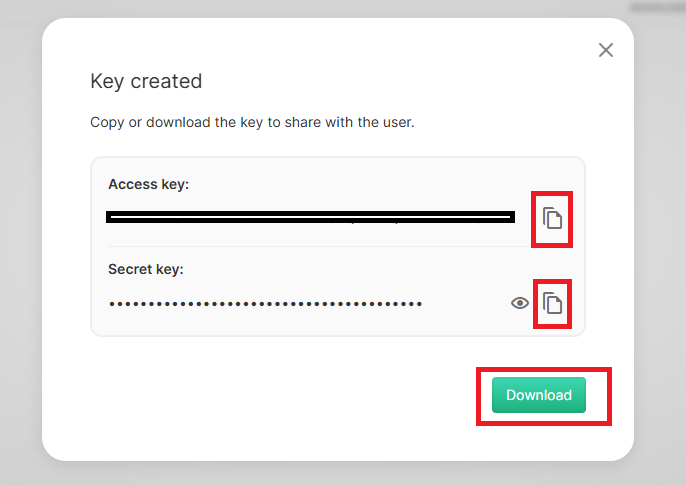
Task: Copy the secret key to clipboard
Action: click(x=553, y=303)
